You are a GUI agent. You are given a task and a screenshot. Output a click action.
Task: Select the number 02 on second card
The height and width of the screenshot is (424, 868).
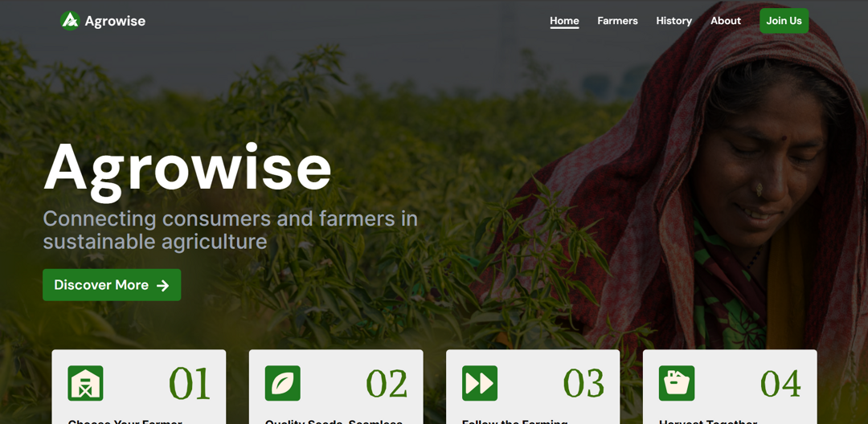387,383
